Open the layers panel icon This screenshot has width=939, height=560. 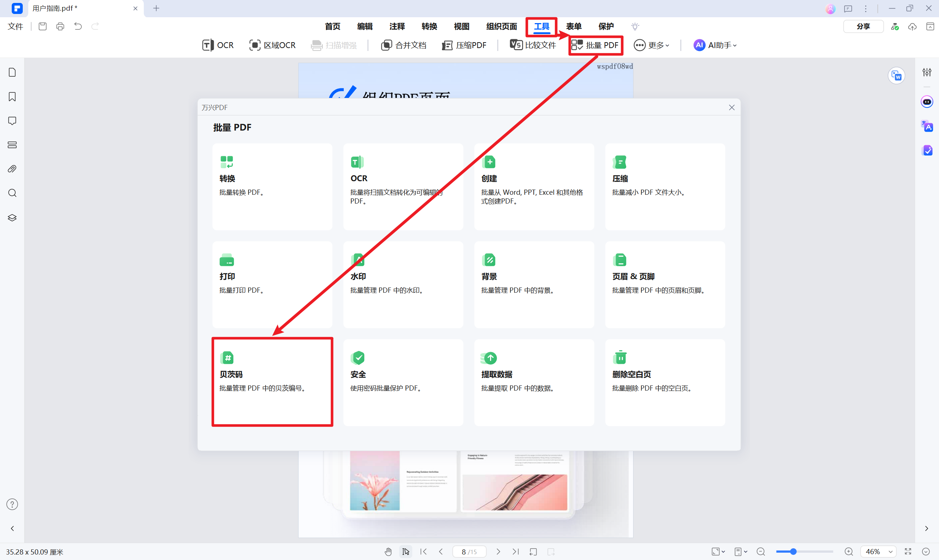(12, 218)
